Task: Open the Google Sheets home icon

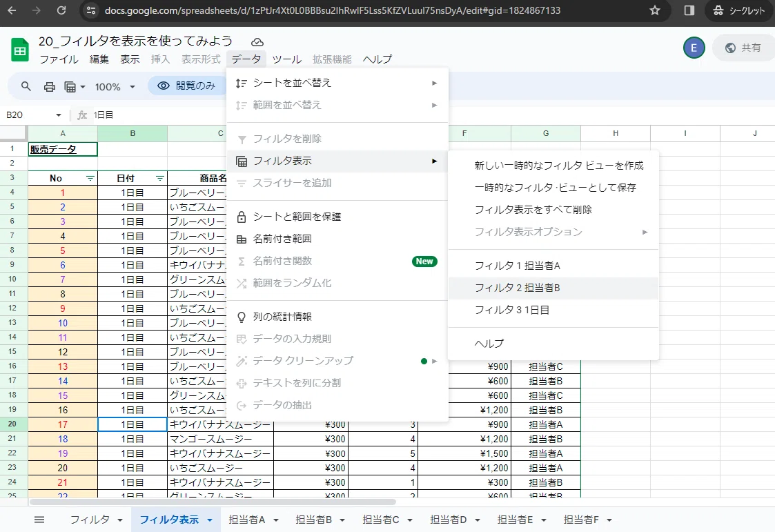Action: click(x=20, y=50)
